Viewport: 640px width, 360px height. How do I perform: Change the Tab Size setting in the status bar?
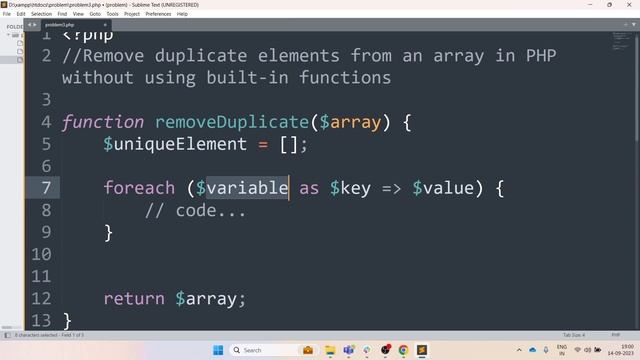point(574,335)
